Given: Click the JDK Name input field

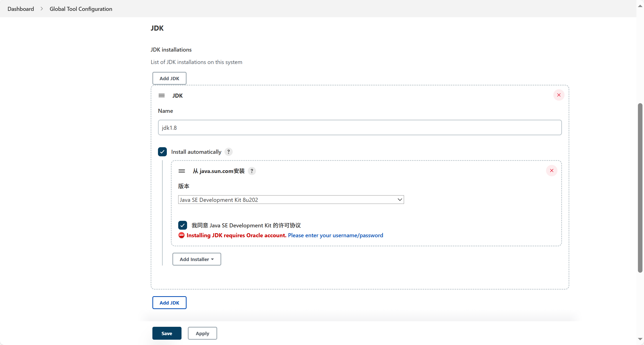Looking at the screenshot, I should [x=360, y=128].
